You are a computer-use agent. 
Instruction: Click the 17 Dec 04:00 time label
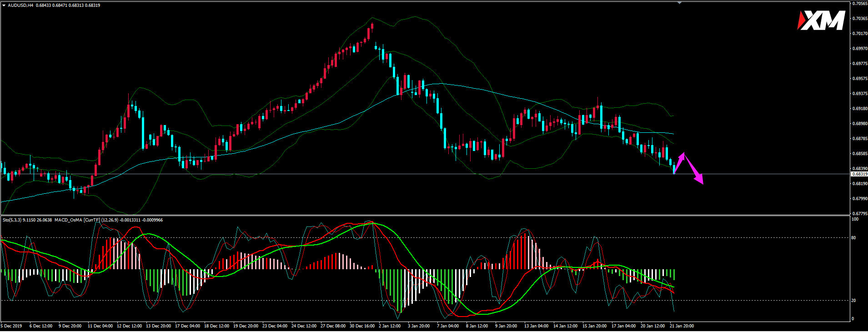[x=187, y=326]
